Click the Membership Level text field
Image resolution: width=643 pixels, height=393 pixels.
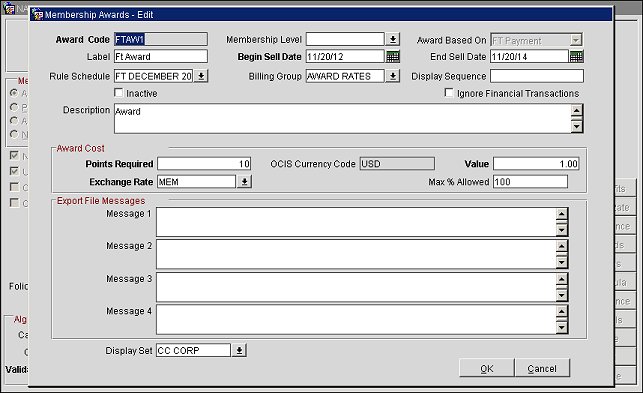(x=345, y=39)
